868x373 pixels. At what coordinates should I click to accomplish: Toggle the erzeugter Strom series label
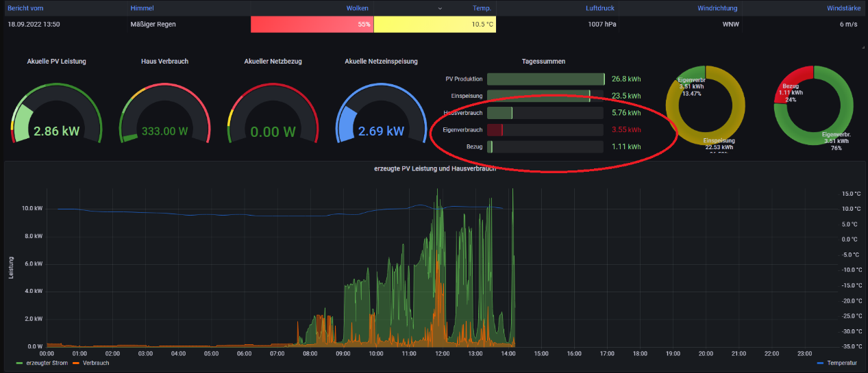click(47, 363)
